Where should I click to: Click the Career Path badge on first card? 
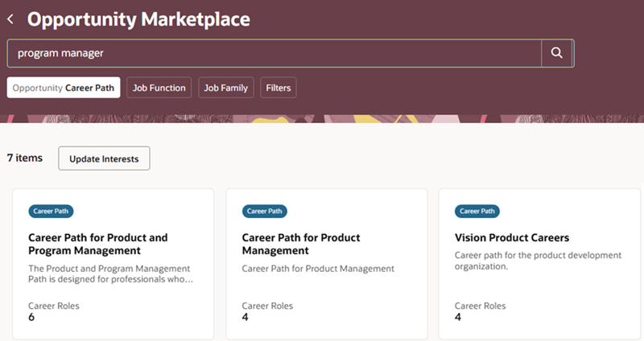(x=51, y=212)
